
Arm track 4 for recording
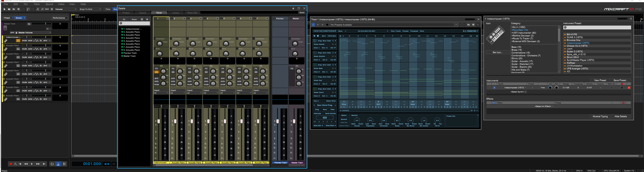point(45,66)
